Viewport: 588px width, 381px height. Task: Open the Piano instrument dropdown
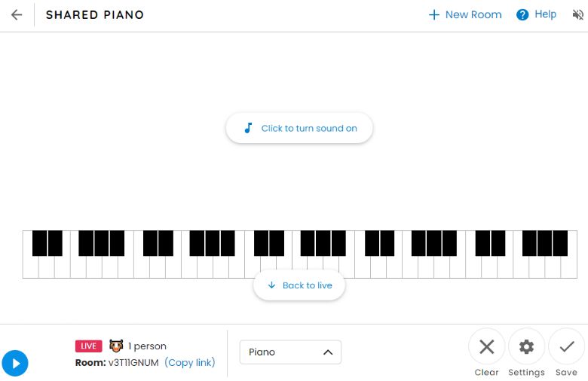click(x=290, y=352)
